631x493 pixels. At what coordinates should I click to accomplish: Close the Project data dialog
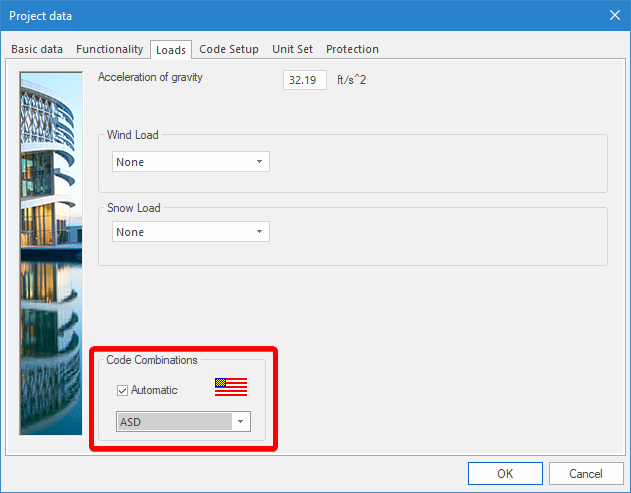614,16
